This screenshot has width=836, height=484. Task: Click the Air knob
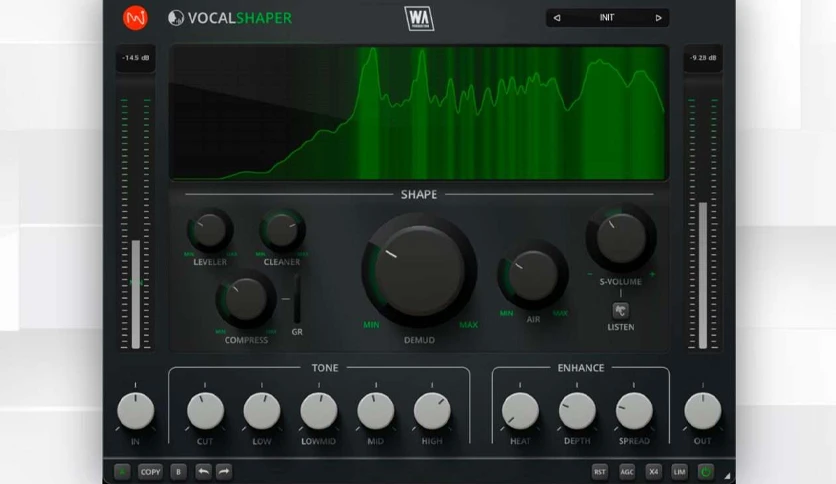[533, 275]
